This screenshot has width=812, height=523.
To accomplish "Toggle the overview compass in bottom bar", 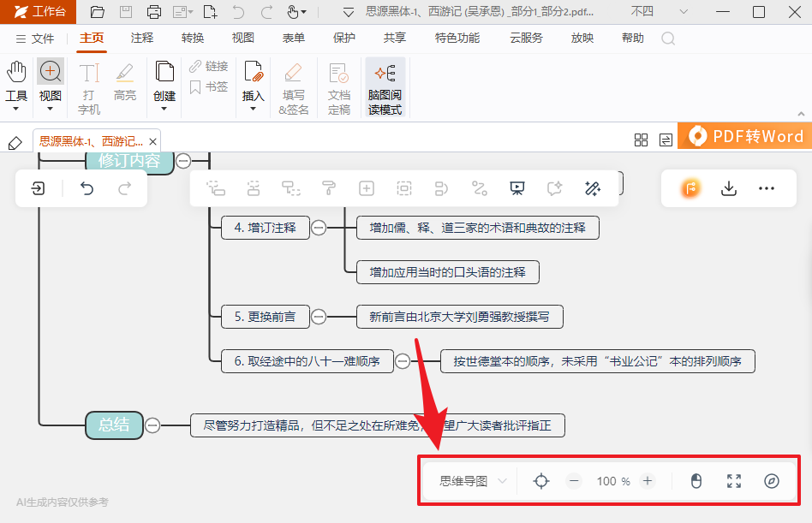I will (770, 481).
